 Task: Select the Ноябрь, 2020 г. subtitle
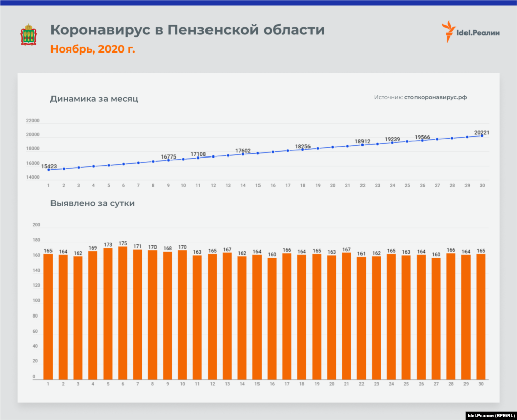92,49
